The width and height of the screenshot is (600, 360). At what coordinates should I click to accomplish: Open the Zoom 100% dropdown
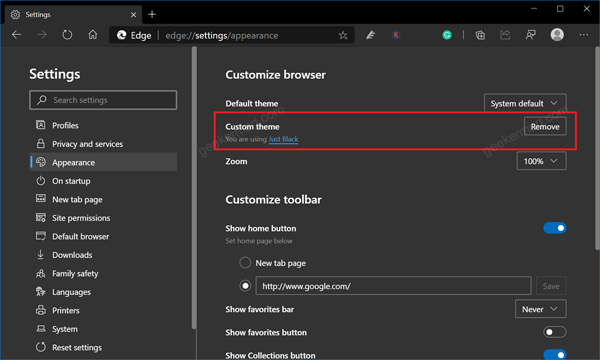tap(541, 161)
